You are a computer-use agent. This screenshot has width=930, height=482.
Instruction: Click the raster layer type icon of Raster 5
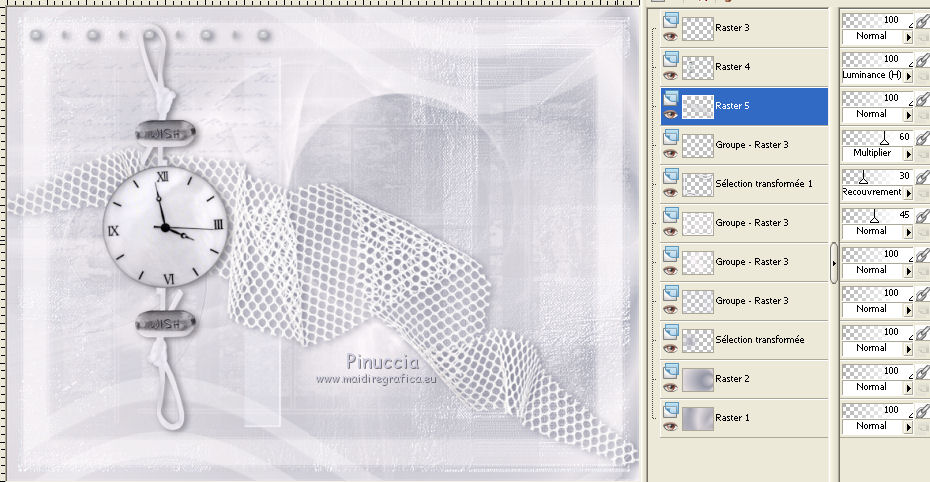tap(670, 98)
